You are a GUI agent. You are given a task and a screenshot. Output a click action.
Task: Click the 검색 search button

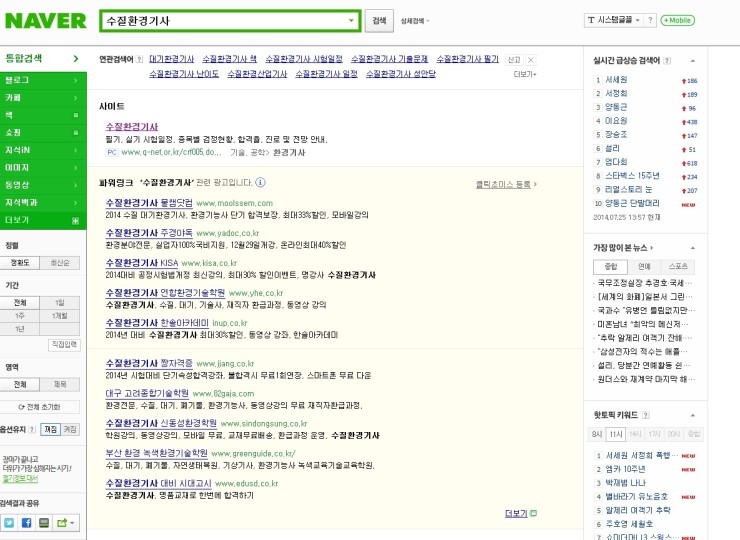pos(379,21)
